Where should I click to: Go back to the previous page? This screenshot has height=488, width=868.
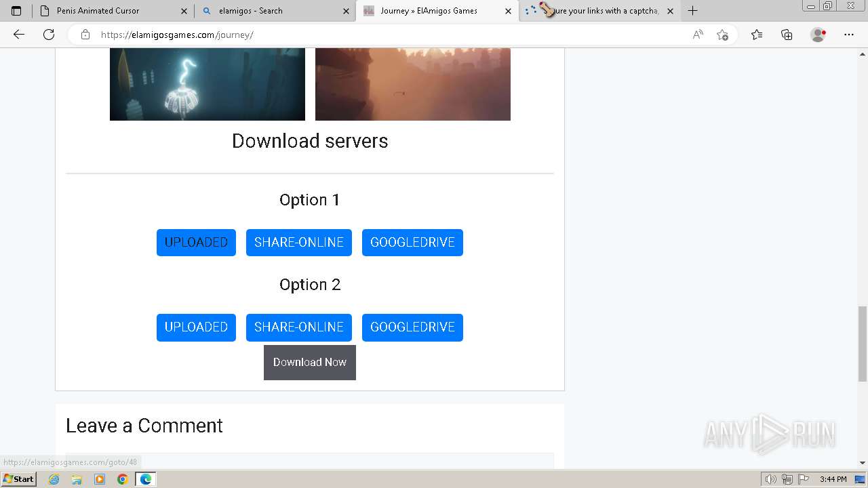[19, 35]
